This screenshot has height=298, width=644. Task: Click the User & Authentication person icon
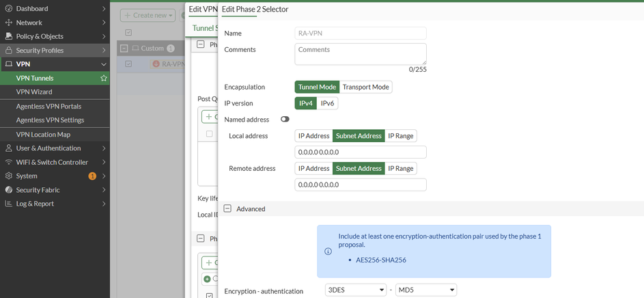pos(9,148)
